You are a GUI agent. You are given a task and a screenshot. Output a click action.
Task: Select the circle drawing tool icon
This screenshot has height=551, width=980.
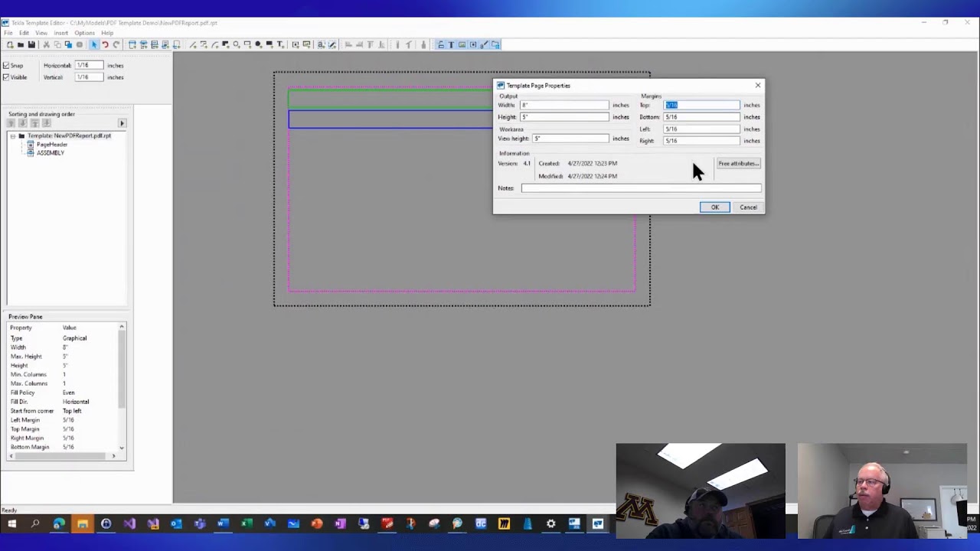pos(236,44)
